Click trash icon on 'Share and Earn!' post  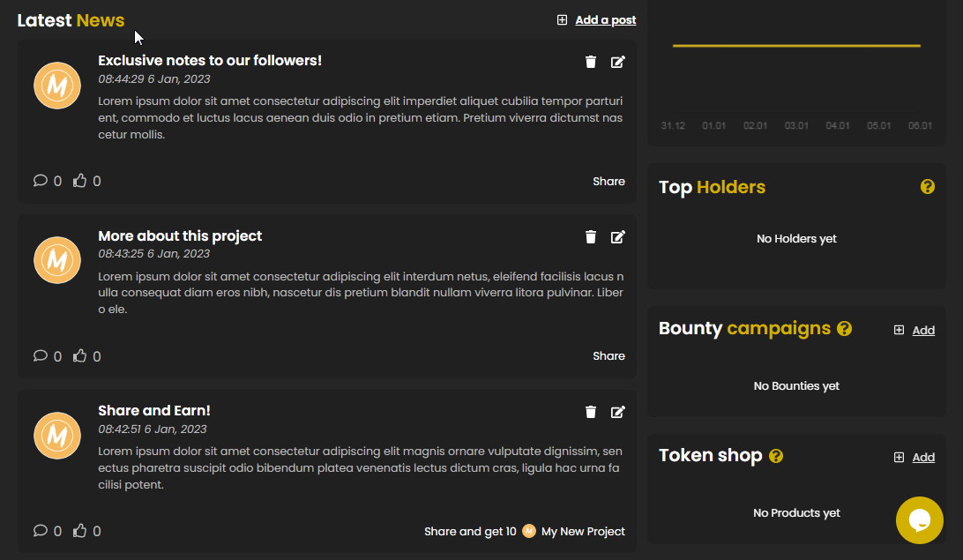click(591, 412)
